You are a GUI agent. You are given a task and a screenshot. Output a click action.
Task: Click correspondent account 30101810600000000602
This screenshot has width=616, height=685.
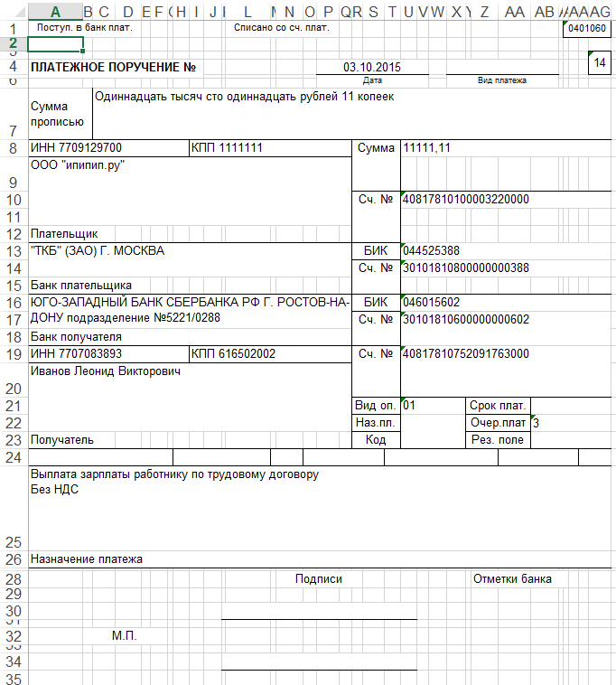pos(466,320)
